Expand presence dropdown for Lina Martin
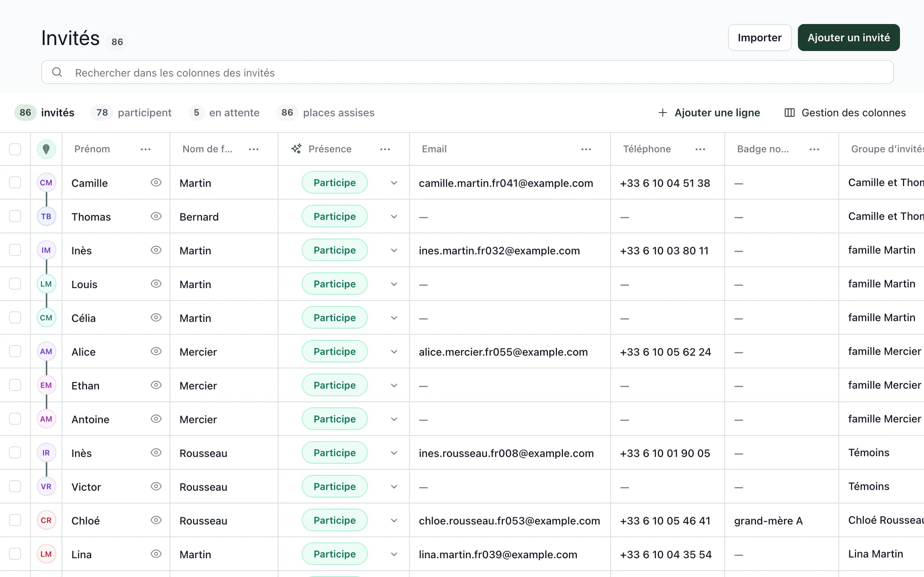 tap(394, 554)
